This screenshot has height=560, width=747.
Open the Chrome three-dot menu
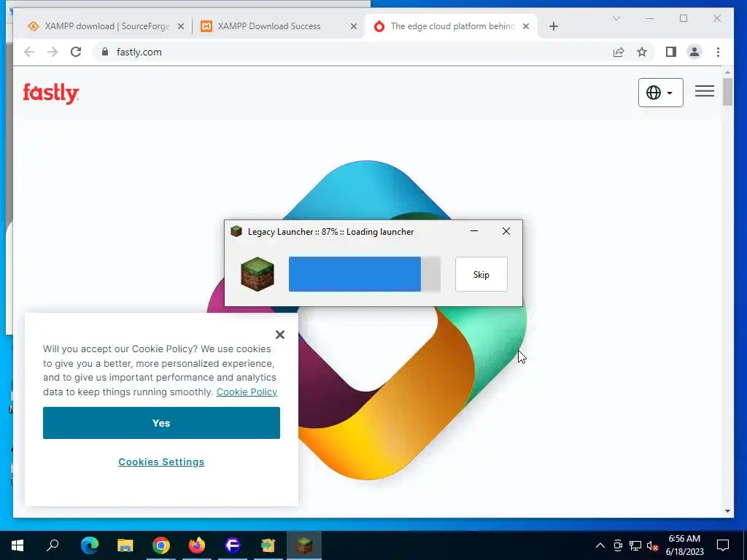tap(718, 52)
